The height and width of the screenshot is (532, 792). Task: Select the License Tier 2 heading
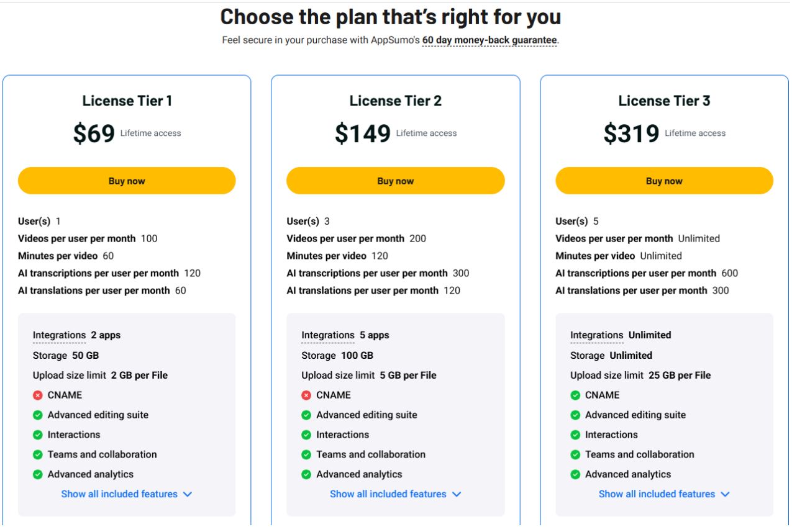(x=395, y=101)
